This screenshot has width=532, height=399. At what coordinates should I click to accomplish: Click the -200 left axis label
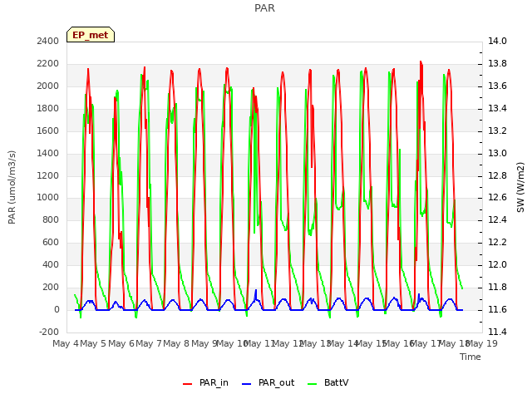tap(49, 332)
